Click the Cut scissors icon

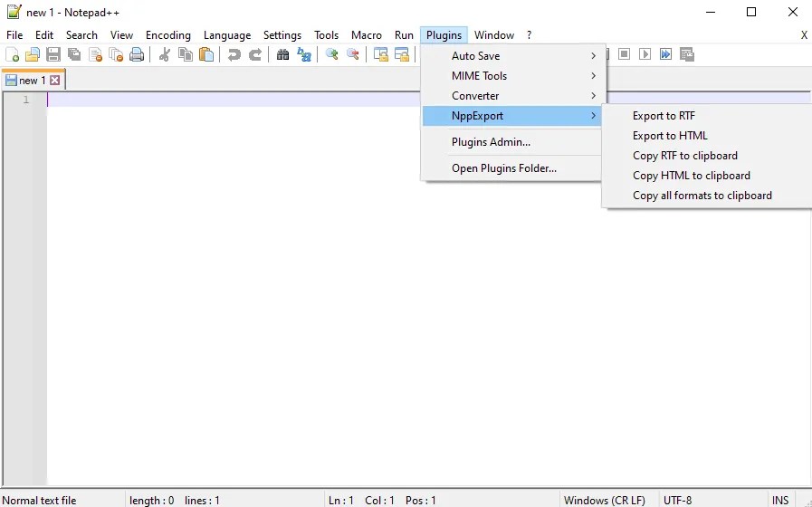pyautogui.click(x=165, y=54)
